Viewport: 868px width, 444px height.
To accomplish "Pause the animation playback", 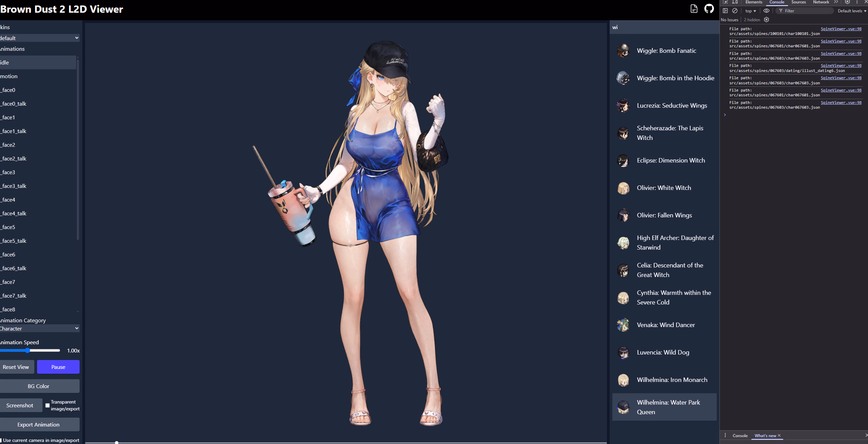I will pos(58,367).
